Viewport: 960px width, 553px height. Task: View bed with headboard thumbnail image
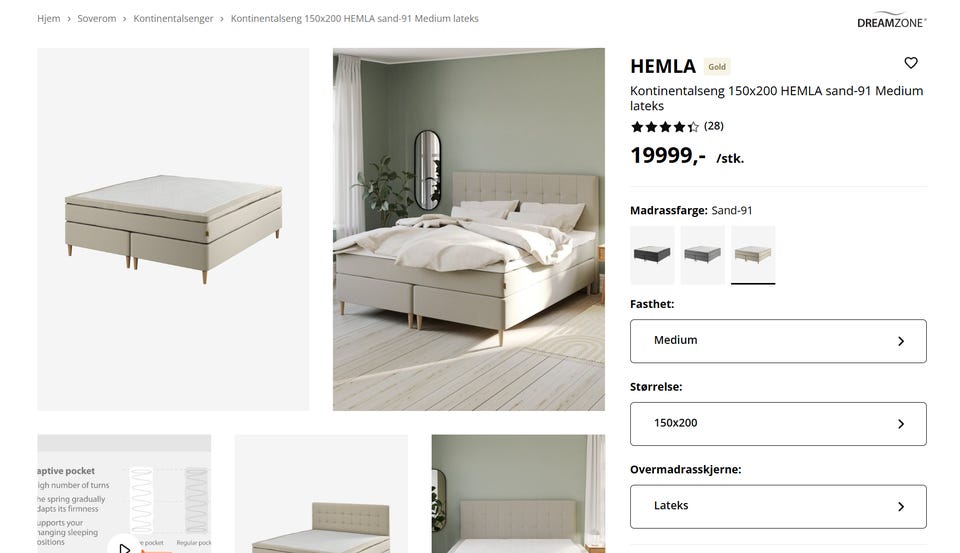coord(321,494)
